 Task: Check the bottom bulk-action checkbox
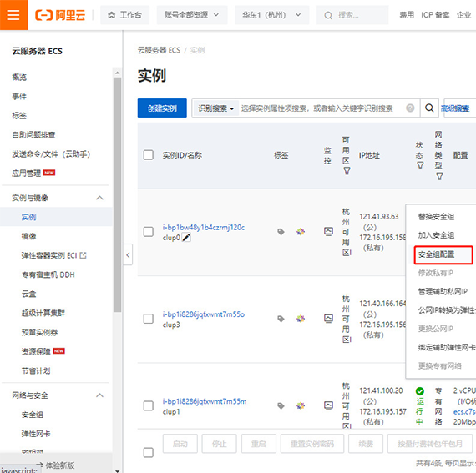(x=148, y=453)
